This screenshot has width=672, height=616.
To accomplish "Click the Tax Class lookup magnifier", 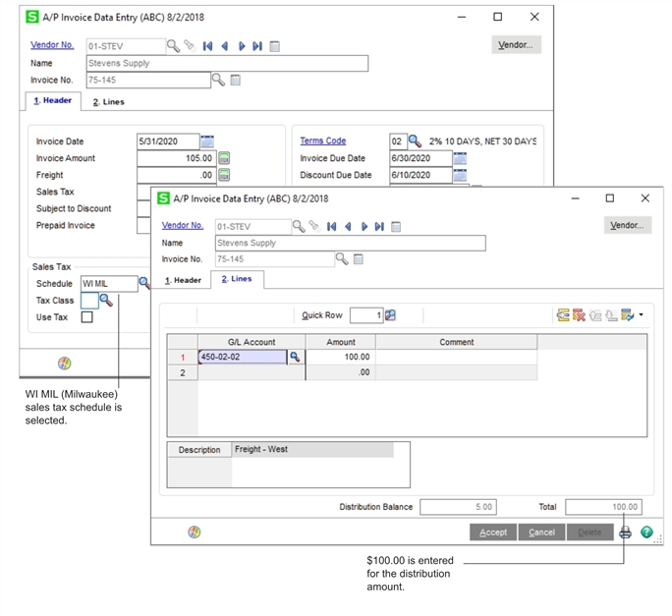I will pos(106,301).
